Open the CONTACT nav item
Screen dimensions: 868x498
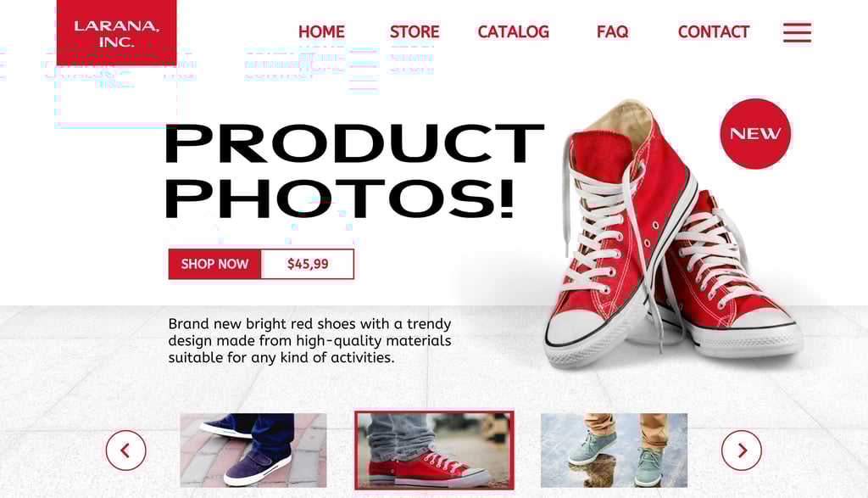pos(714,32)
